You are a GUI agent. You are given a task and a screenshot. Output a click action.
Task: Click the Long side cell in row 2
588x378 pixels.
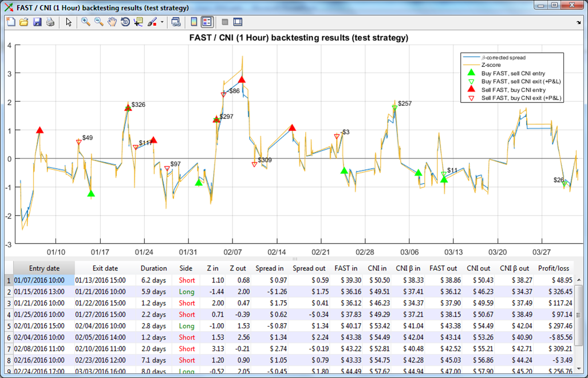186,292
